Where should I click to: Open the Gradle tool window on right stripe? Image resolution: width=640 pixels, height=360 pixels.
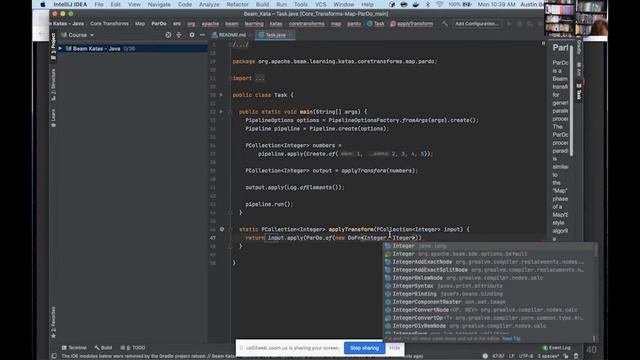(578, 47)
